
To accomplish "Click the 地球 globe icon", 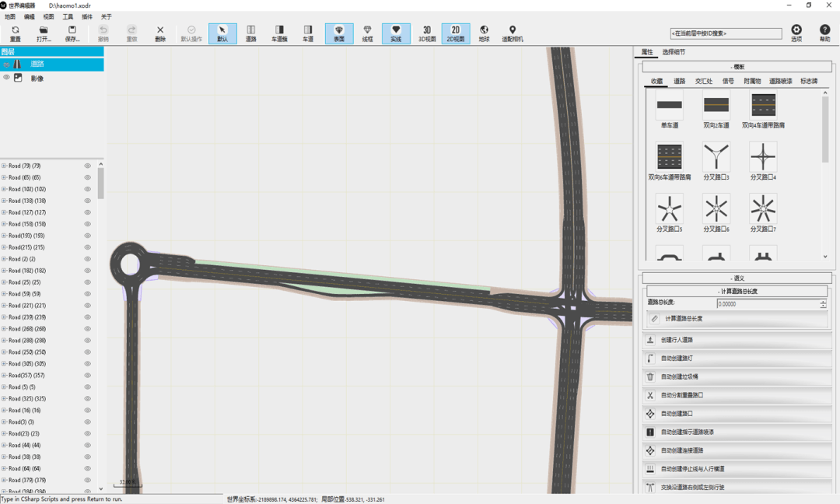I will 484,33.
